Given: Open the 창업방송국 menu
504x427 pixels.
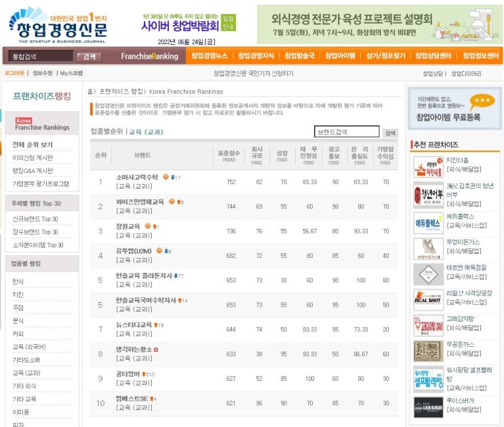Looking at the screenshot, I should [x=299, y=56].
